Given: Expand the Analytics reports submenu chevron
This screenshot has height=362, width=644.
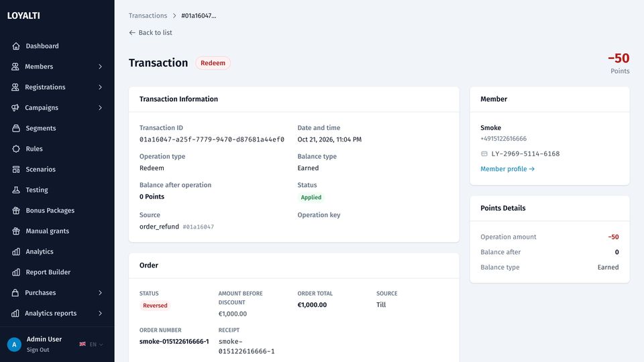Looking at the screenshot, I should pos(100,313).
